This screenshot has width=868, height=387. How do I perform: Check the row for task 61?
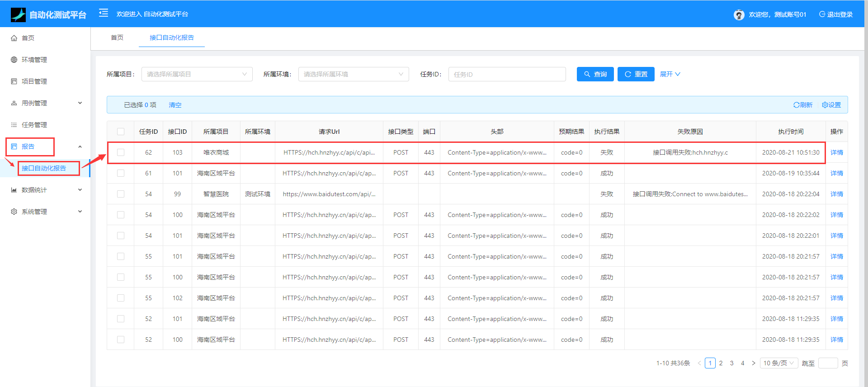coord(121,173)
